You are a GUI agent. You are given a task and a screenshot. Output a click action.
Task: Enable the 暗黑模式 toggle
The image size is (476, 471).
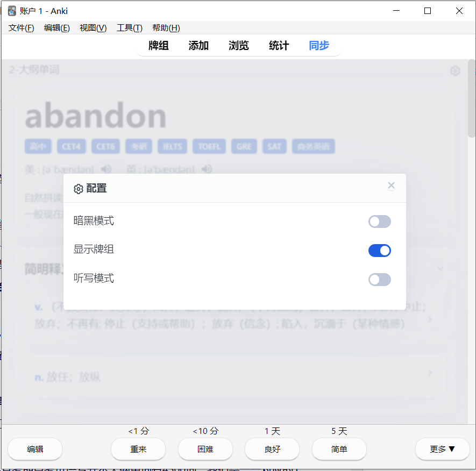point(379,222)
